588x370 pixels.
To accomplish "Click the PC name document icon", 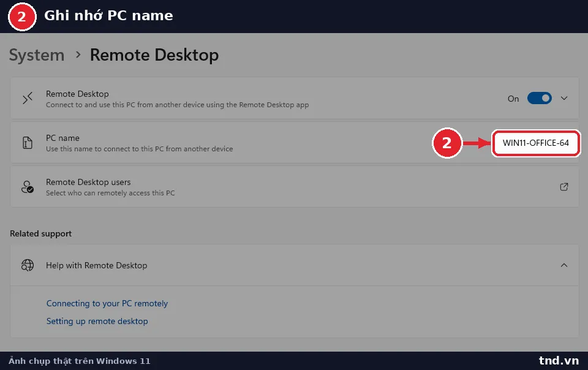I will (x=28, y=143).
